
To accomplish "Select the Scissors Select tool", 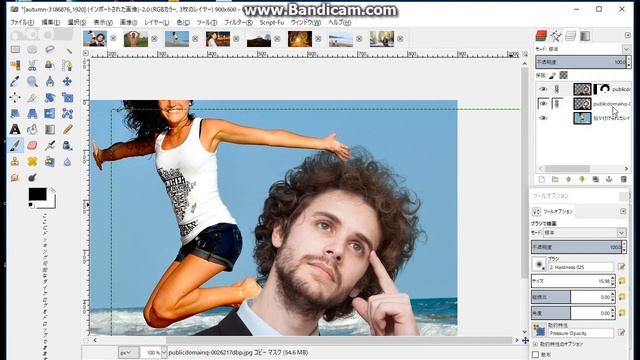I will (x=32, y=65).
